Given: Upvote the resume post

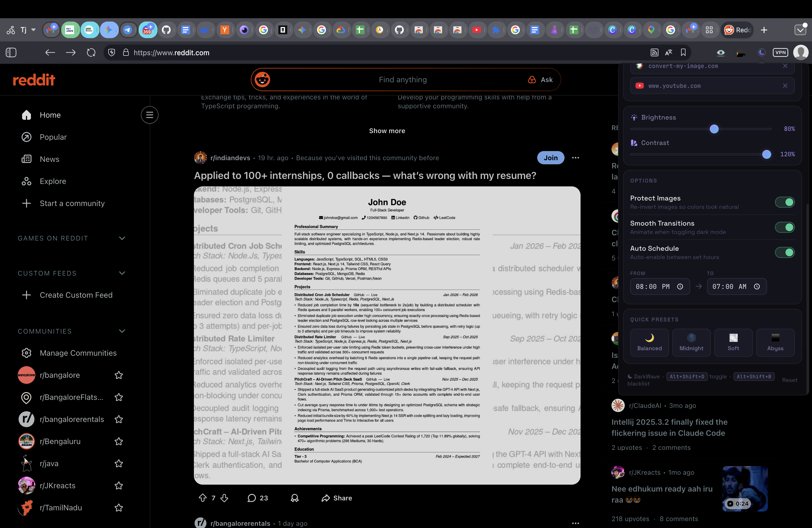Looking at the screenshot, I should [203, 498].
